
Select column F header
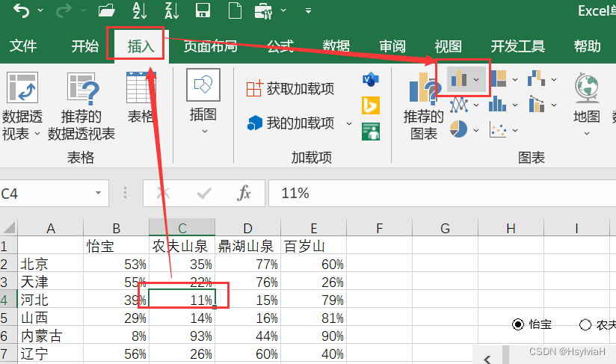tap(379, 227)
